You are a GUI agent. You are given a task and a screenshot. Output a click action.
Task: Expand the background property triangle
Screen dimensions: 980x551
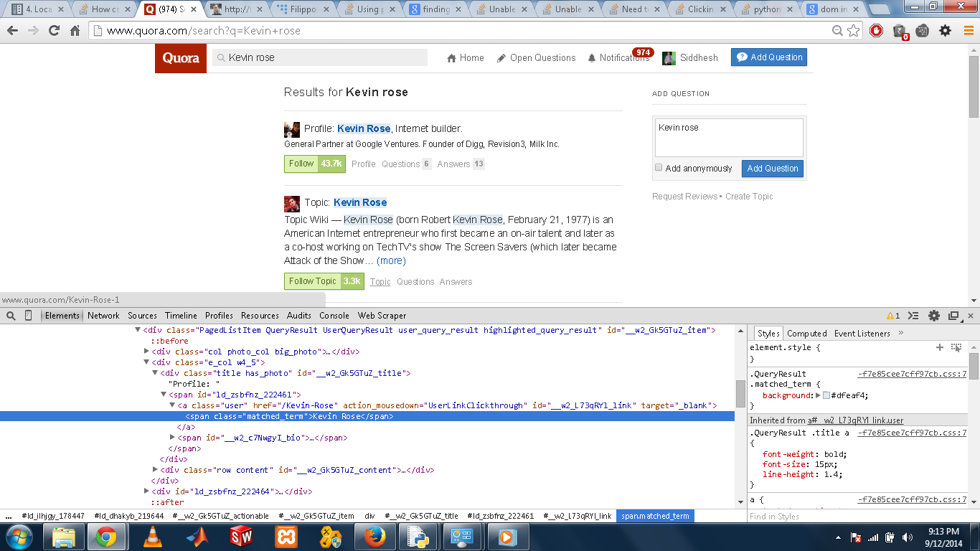818,395
